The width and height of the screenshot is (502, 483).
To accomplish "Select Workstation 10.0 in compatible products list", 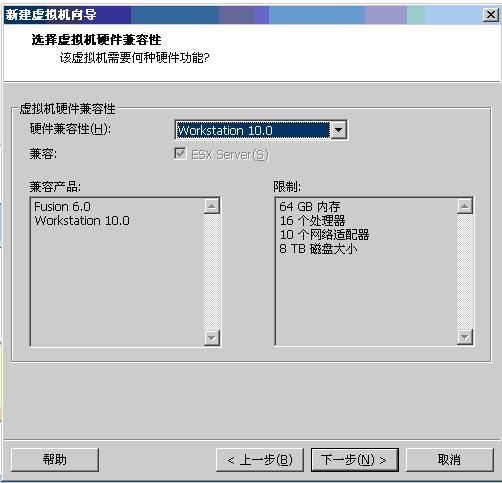I will (82, 221).
